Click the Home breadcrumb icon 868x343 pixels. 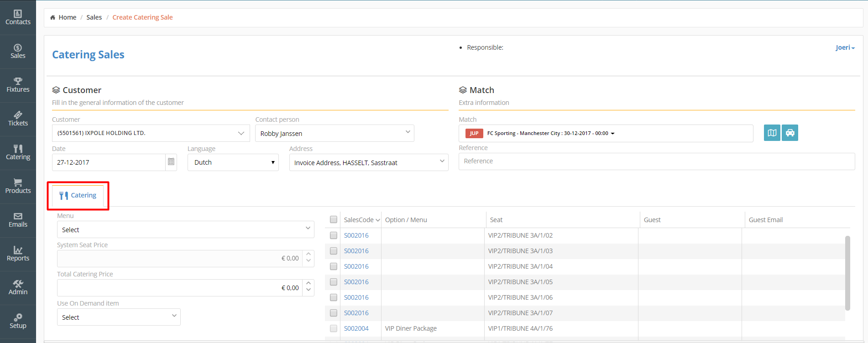point(53,17)
